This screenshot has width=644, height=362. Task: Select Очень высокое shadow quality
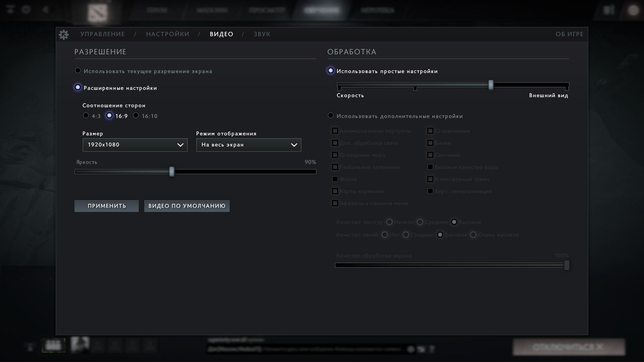point(473,235)
